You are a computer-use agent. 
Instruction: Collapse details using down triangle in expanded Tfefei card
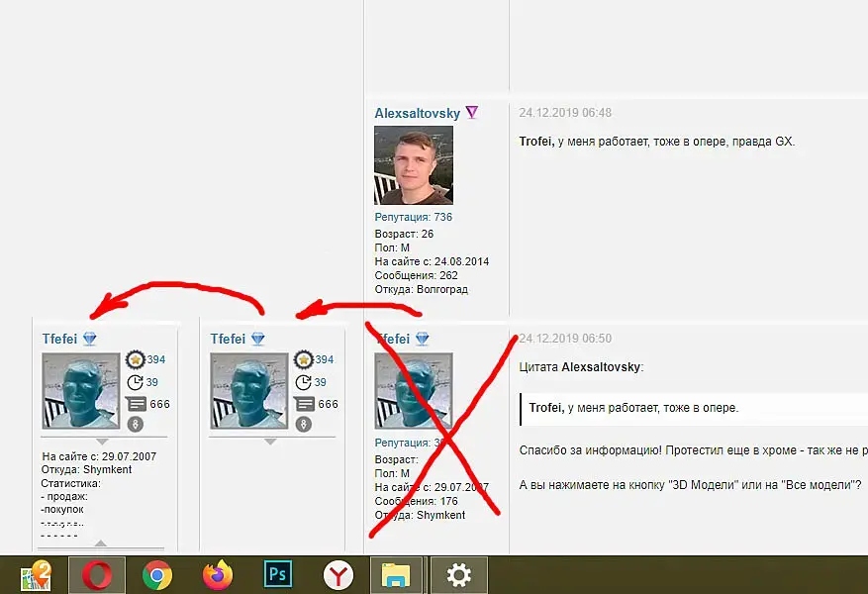(102, 442)
